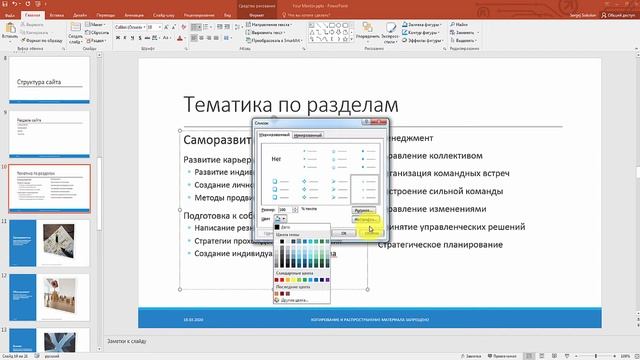Open Replace (Заменить) dropdown
Viewport: 640px width, 360px height.
(464, 32)
